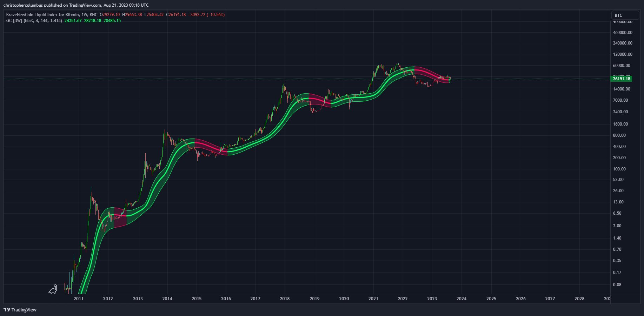Click the close value C26191.18 in the legend

[176, 15]
